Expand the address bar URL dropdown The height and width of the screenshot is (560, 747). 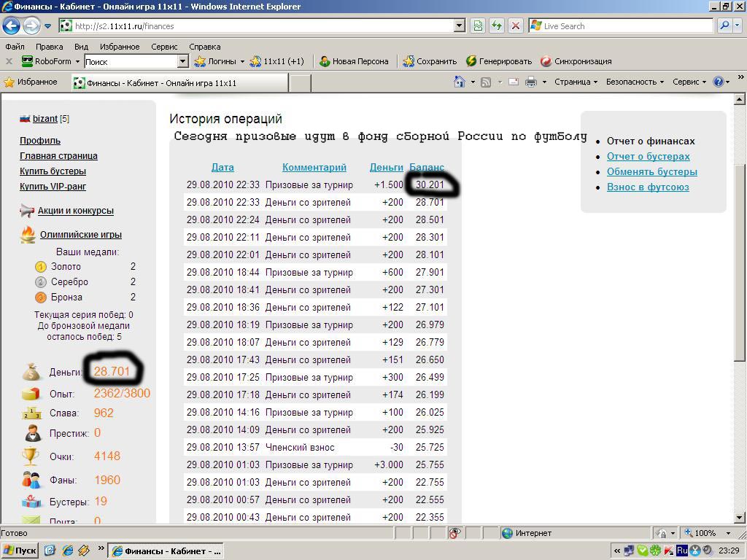(459, 26)
